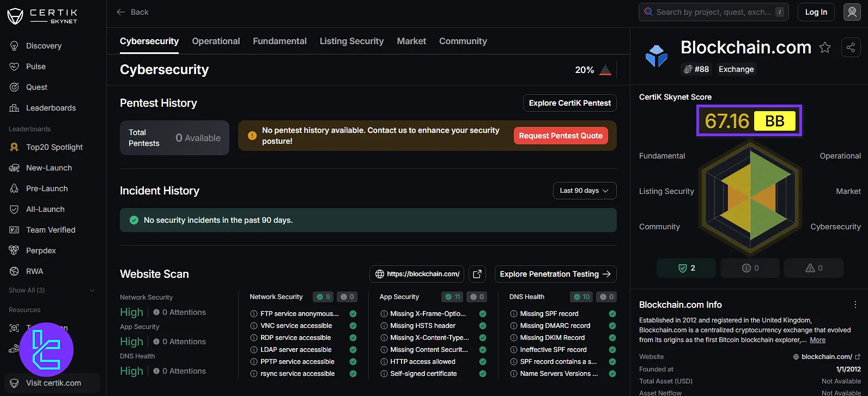Star Blockchain.com as a favorite

[825, 48]
